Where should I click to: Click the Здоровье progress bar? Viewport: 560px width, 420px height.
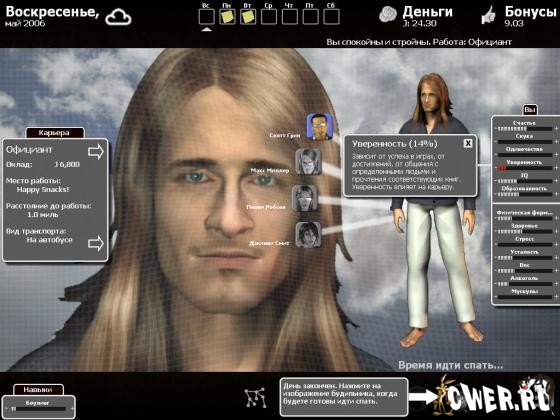(525, 232)
